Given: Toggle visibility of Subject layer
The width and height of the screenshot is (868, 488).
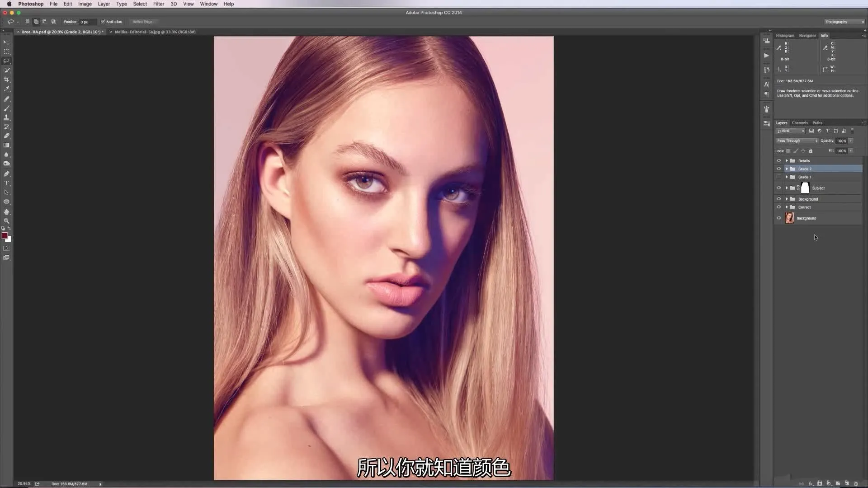Looking at the screenshot, I should point(778,188).
